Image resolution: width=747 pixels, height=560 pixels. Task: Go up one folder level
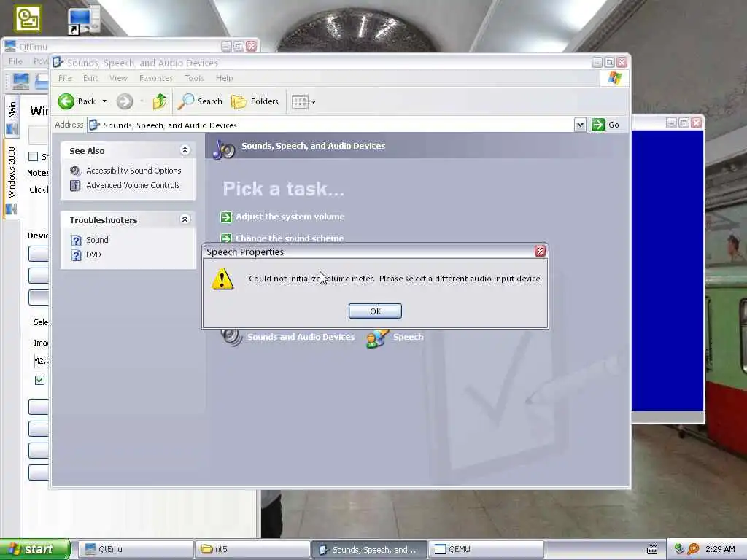click(160, 101)
